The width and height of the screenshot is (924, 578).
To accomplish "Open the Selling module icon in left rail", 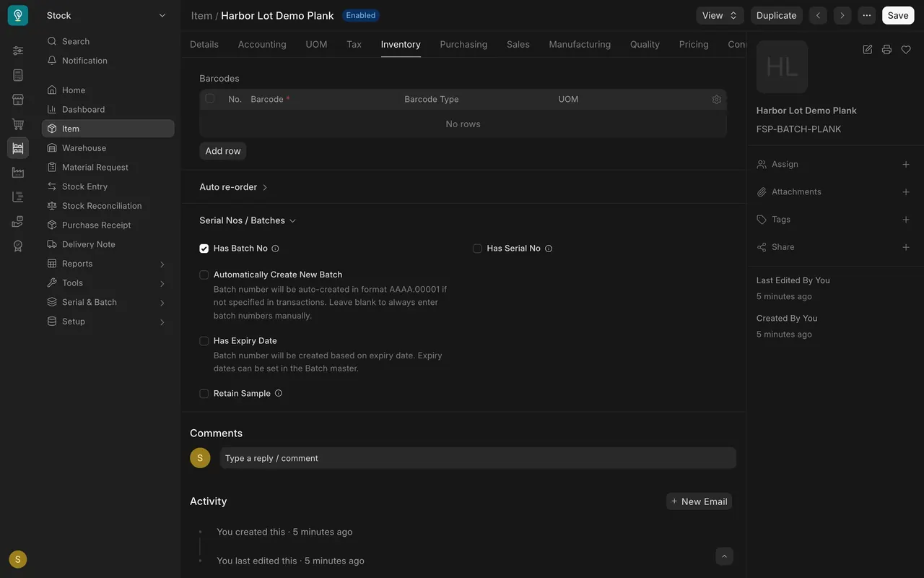I will click(18, 99).
